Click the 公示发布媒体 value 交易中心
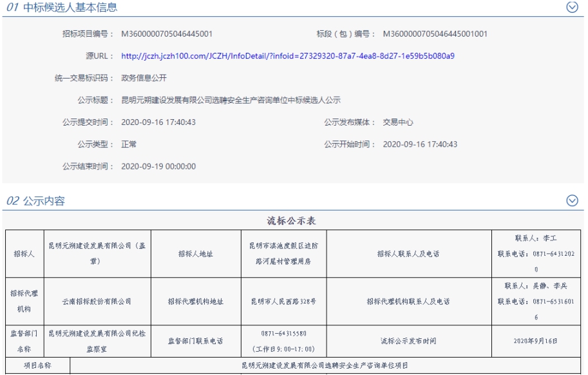This screenshot has width=588, height=375. click(398, 122)
